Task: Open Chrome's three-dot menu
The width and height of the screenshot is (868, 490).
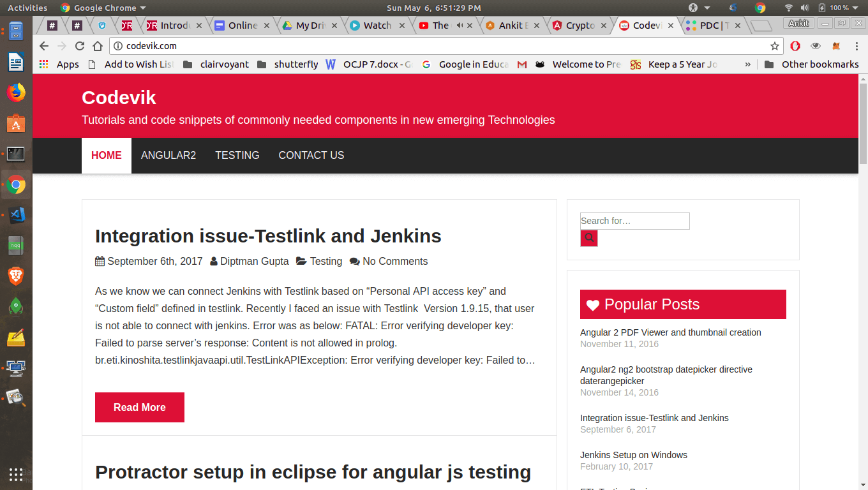Action: (x=855, y=46)
